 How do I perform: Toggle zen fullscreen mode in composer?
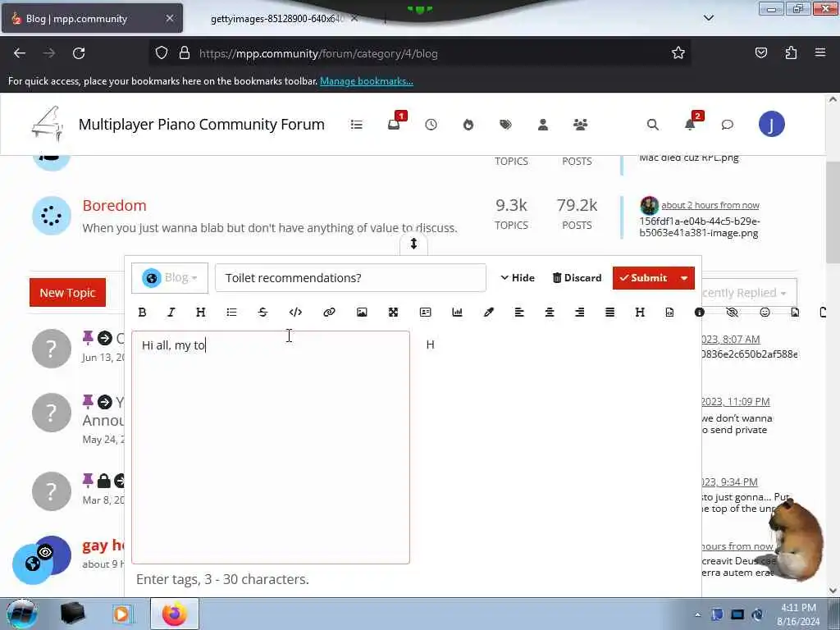click(x=393, y=313)
